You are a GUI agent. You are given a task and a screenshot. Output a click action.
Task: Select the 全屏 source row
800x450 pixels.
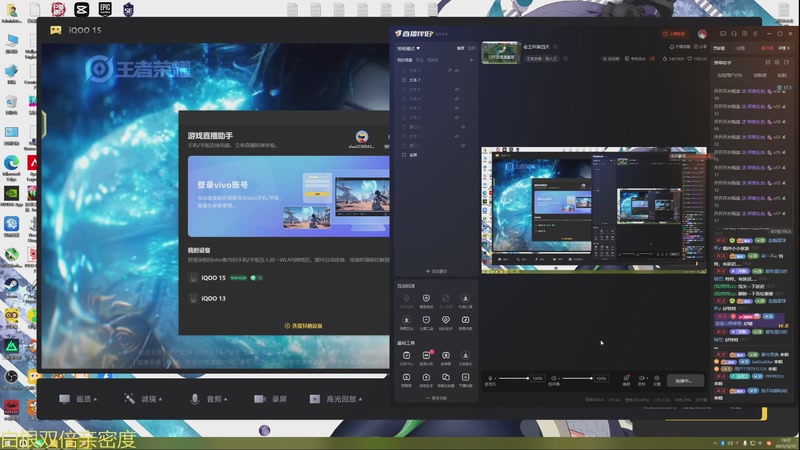tap(436, 155)
